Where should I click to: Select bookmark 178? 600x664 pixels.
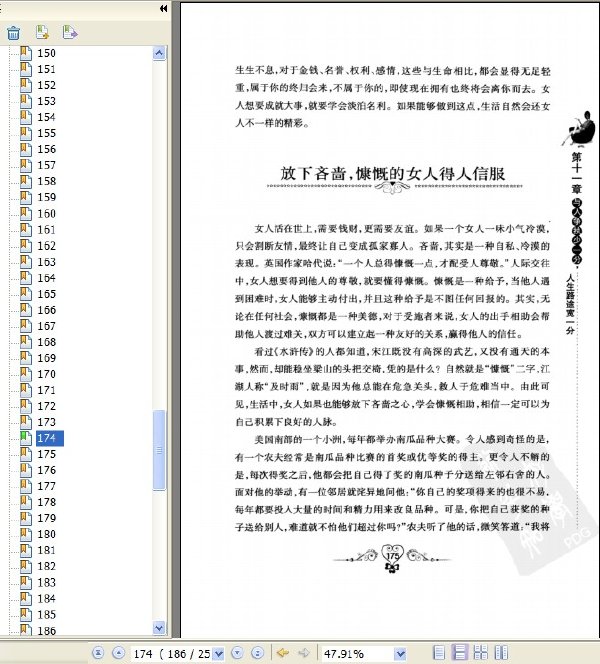[46, 502]
